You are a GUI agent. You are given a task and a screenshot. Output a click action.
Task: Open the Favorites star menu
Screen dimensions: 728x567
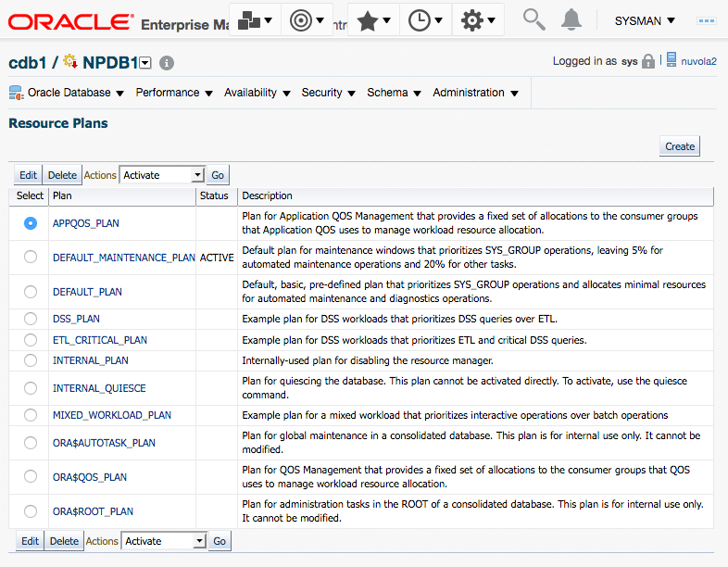pyautogui.click(x=373, y=20)
